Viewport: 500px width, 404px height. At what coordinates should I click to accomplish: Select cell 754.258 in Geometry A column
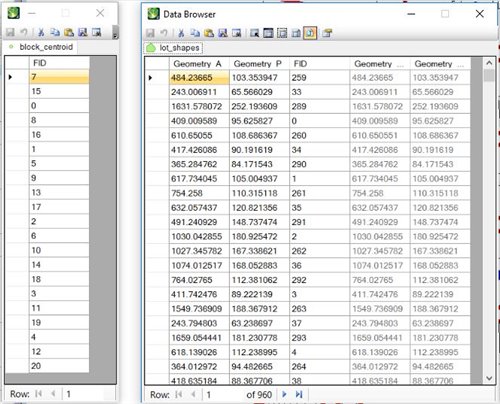[x=199, y=193]
